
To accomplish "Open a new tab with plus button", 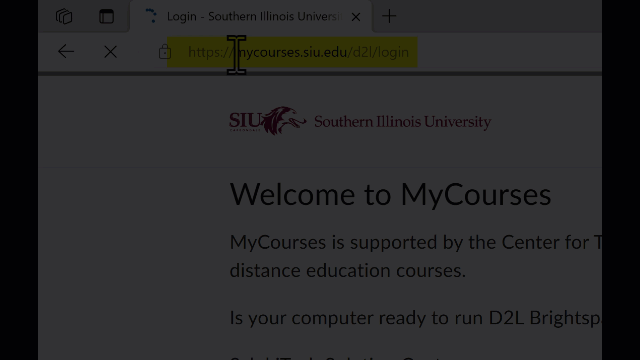I will click(389, 16).
